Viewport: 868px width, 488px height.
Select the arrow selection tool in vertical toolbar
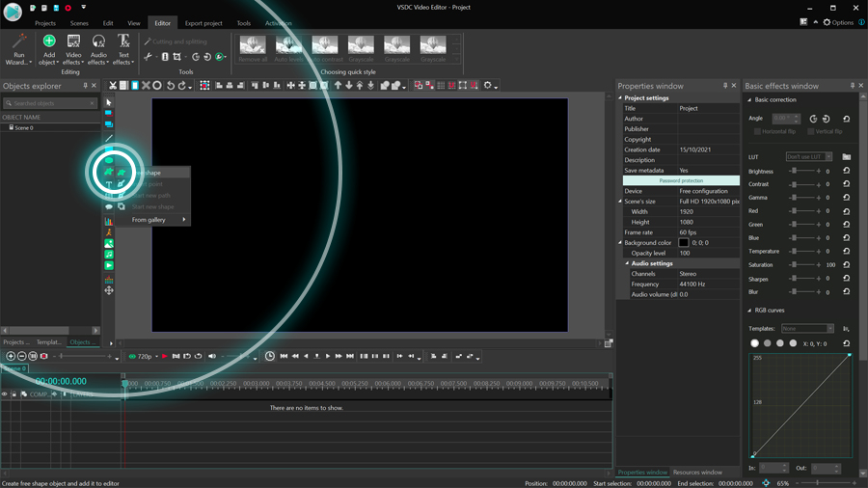click(x=108, y=102)
